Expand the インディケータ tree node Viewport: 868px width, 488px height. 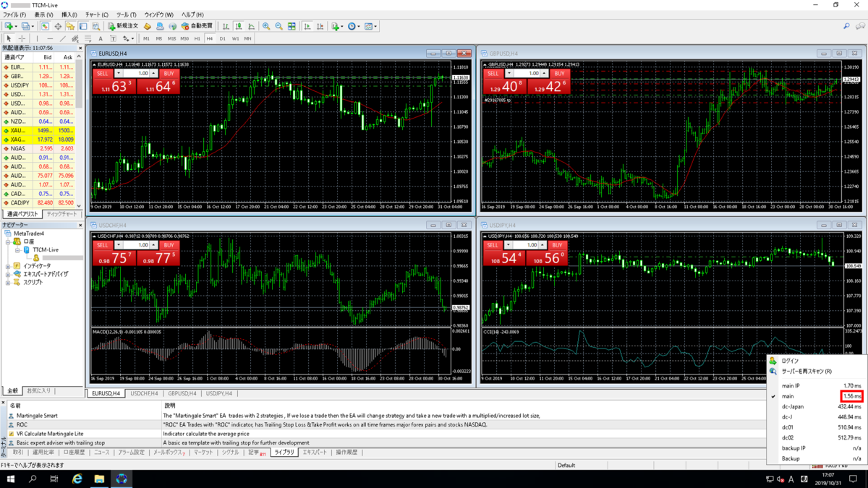click(x=8, y=266)
